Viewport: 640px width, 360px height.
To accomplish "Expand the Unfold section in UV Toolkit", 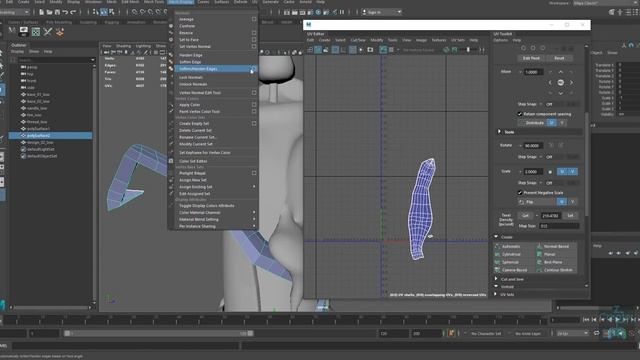I will point(496,287).
